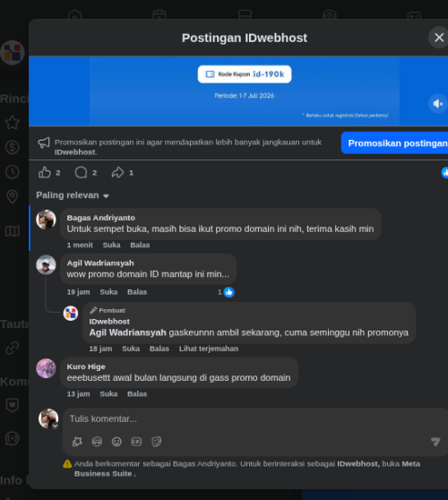Open the Marketplace tab in the background top bar
The height and width of the screenshot is (500, 448).
pos(245,14)
